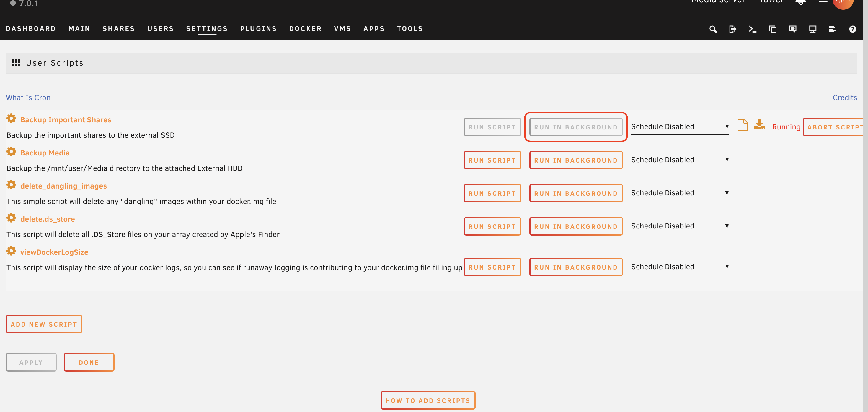Click the Backup Important Shares script name
The width and height of the screenshot is (868, 412).
pyautogui.click(x=66, y=120)
